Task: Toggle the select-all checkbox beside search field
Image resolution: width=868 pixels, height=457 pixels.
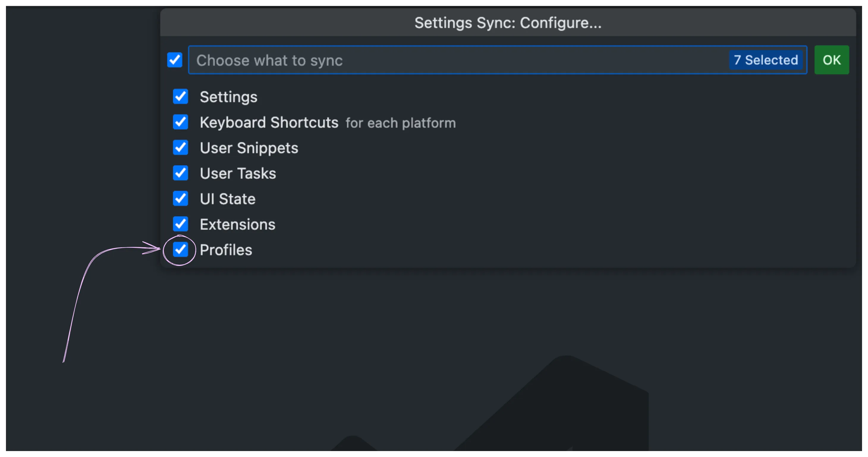Action: (174, 60)
